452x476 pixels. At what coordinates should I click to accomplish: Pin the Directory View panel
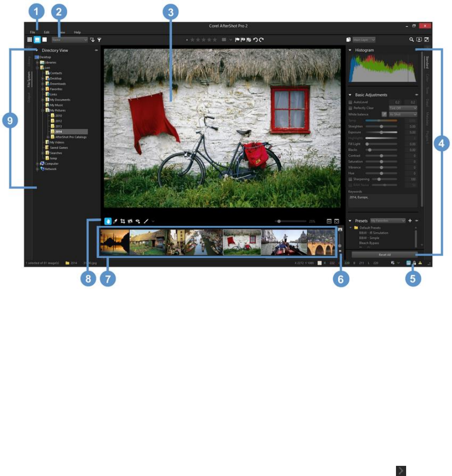(96, 50)
